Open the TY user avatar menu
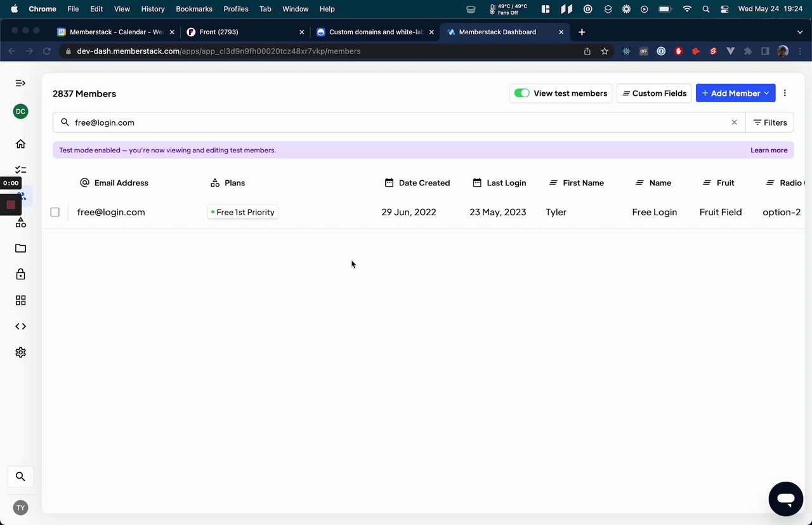This screenshot has width=812, height=525. [20, 508]
